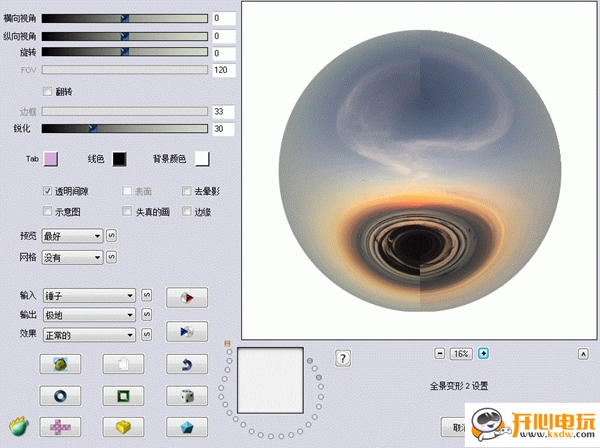Click the blue play-to-disc button
The image size is (600, 448).
point(187,331)
